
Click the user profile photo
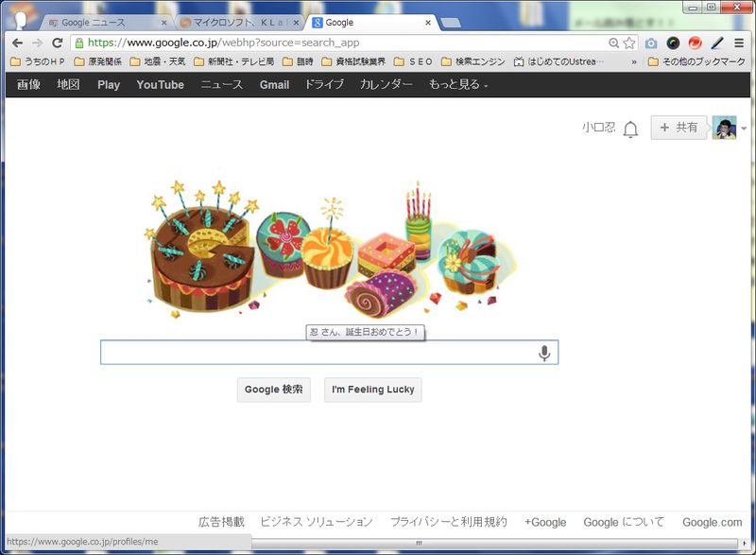click(x=724, y=128)
